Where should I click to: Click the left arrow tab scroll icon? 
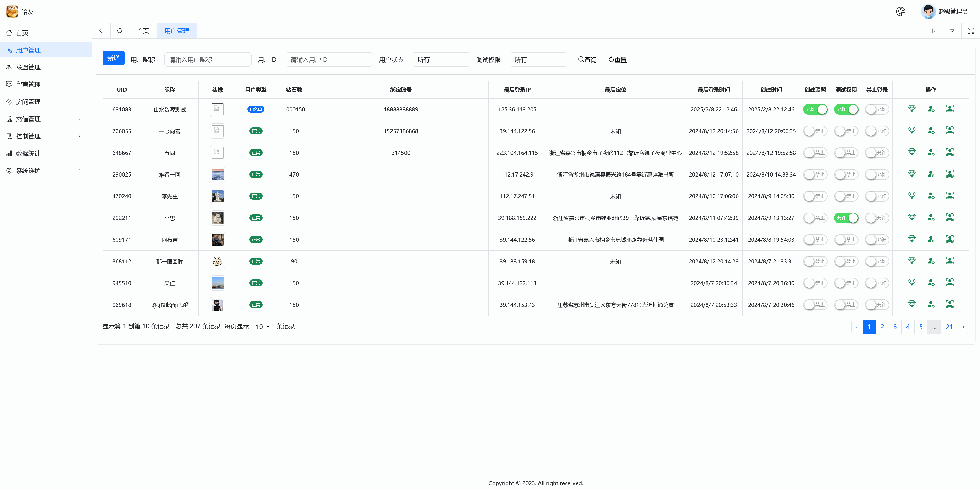101,31
